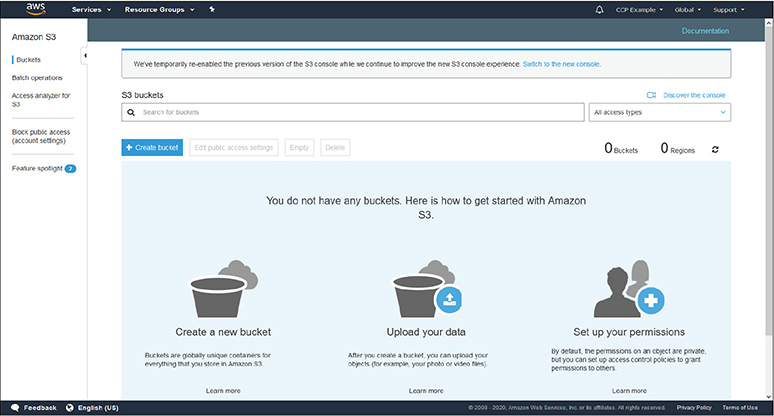Follow the Switch to the new console link
Image resolution: width=774 pixels, height=416 pixels.
tap(561, 63)
